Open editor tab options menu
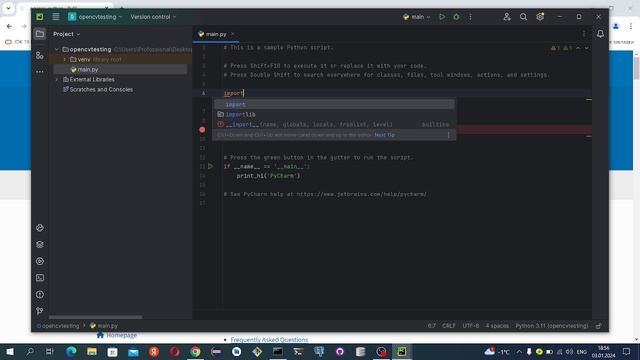 tap(584, 34)
